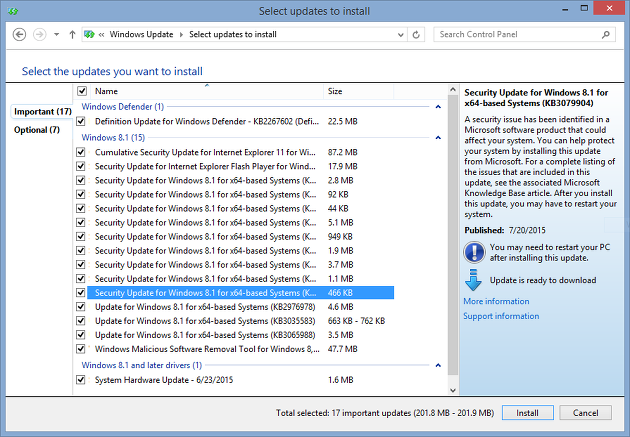
Task: Uncheck the 1.9 MB security update
Action: [x=81, y=251]
